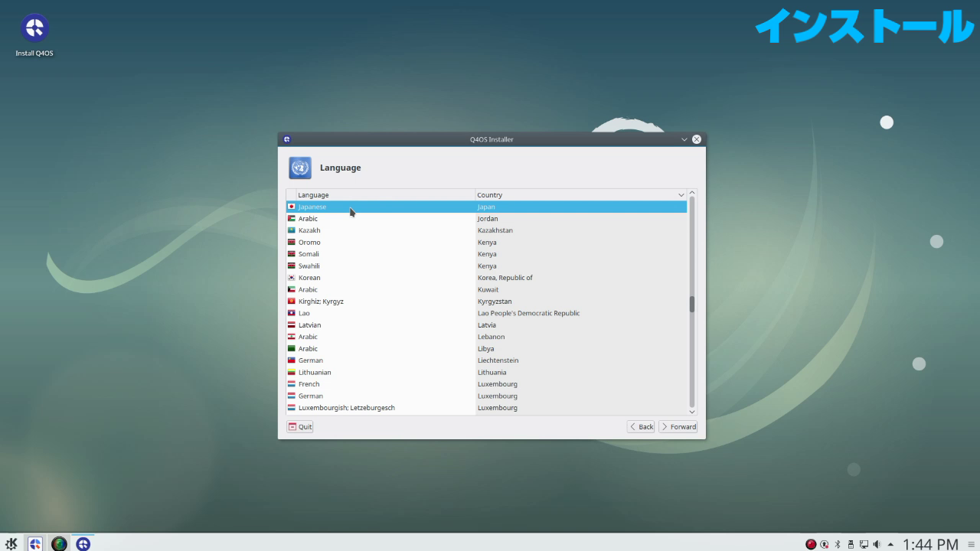Viewport: 980px width, 551px height.
Task: Click the flag icon beside Kirghiz; Kyrgyz
Action: click(292, 302)
